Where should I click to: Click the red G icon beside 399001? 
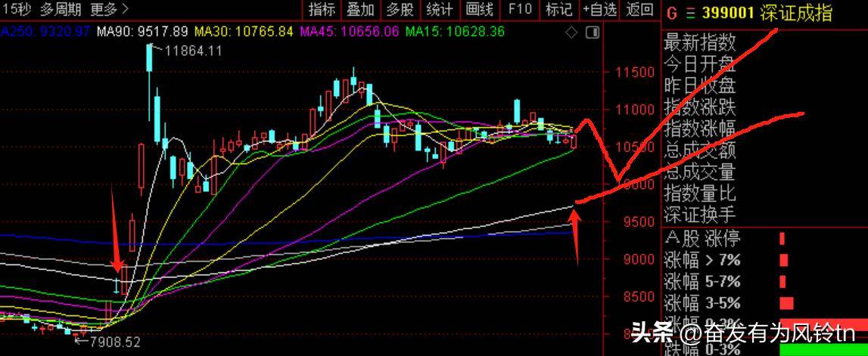click(x=672, y=14)
